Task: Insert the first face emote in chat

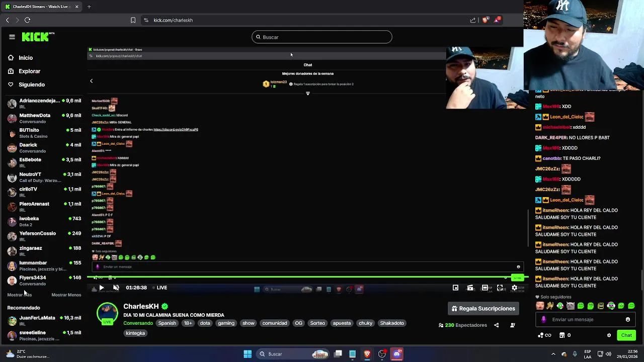Action: (x=540, y=306)
